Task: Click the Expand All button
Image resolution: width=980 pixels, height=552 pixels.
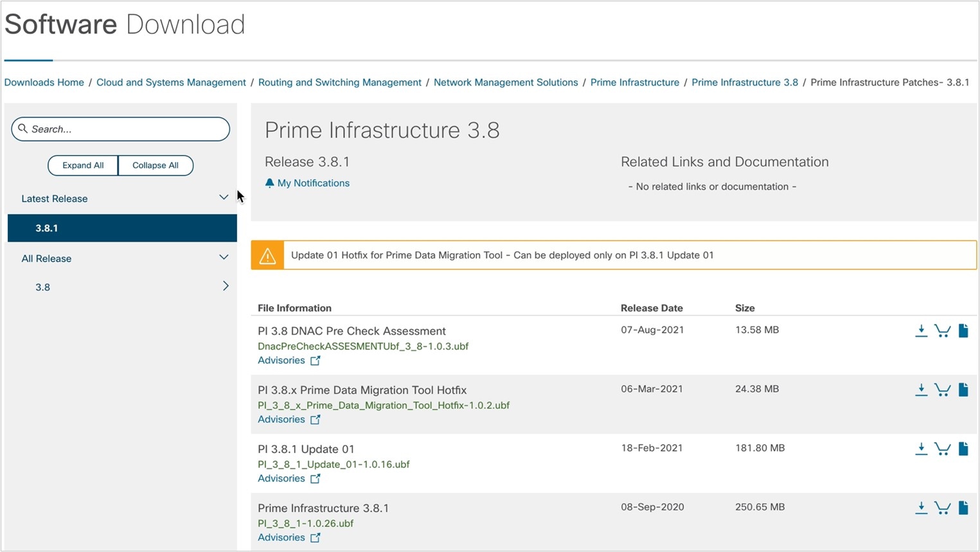Action: (83, 165)
